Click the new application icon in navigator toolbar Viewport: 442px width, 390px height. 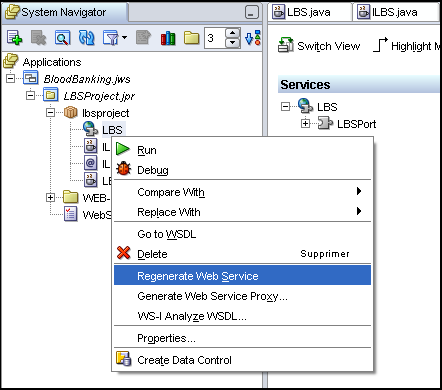click(14, 38)
